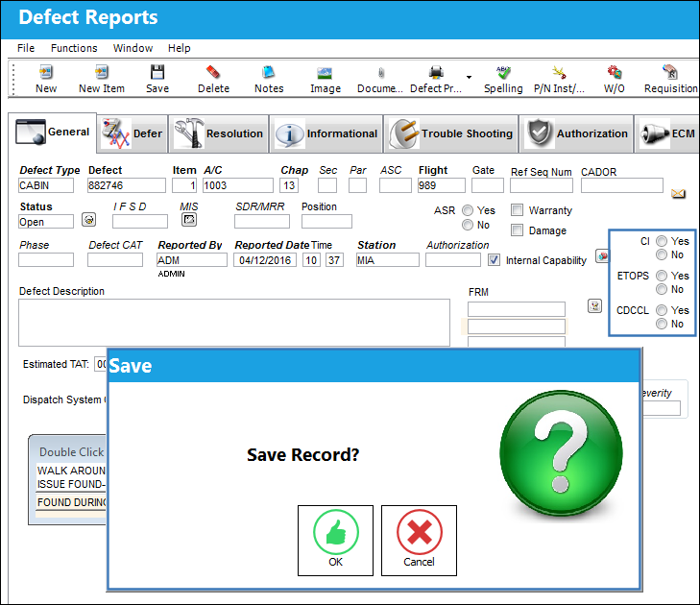Switch to the Trouble Shooting tab
The width and height of the screenshot is (700, 605).
pyautogui.click(x=451, y=133)
